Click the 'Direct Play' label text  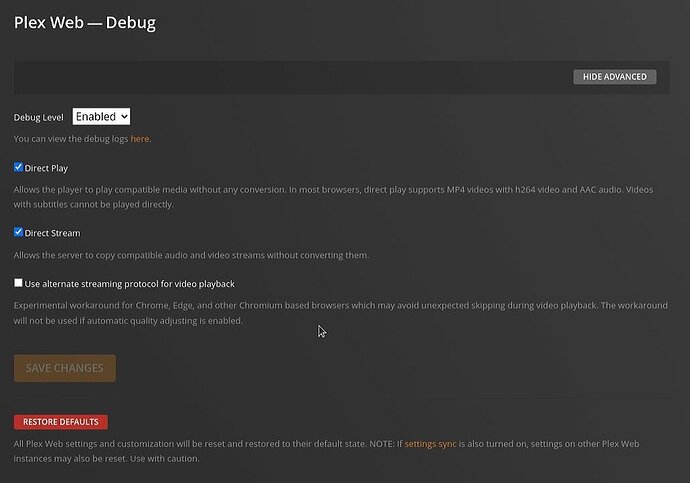pos(46,168)
